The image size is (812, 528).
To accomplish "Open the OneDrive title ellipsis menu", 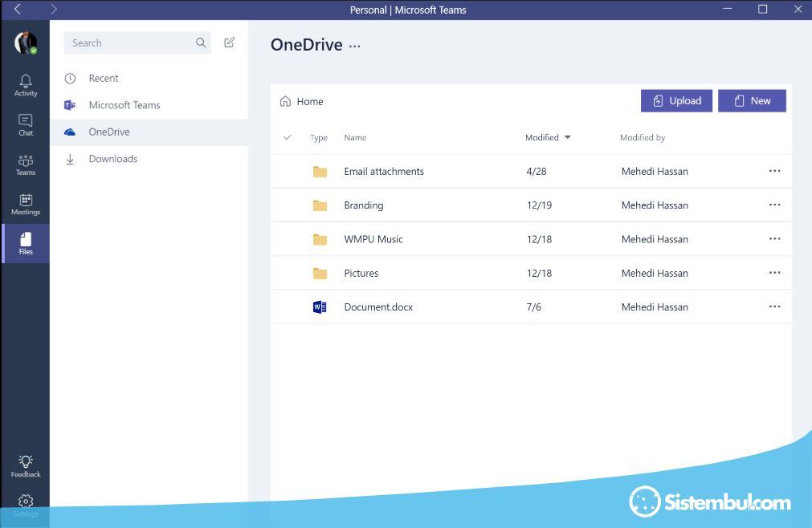I will click(x=355, y=47).
